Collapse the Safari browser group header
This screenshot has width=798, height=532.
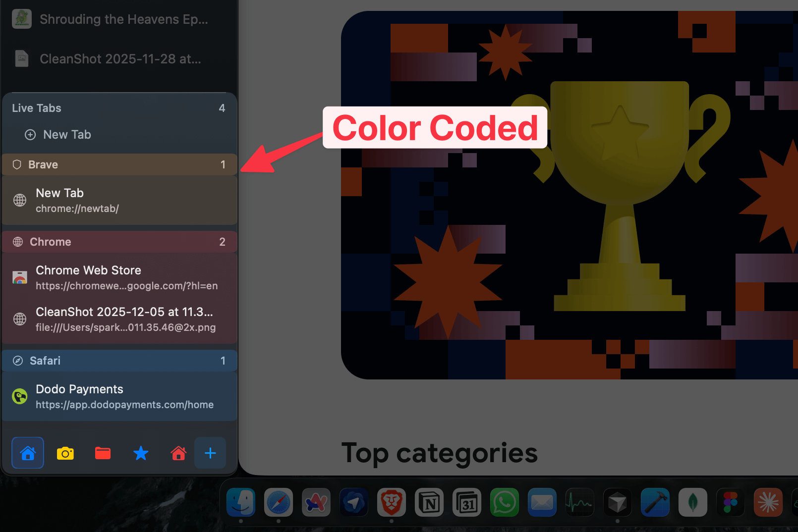[119, 361]
